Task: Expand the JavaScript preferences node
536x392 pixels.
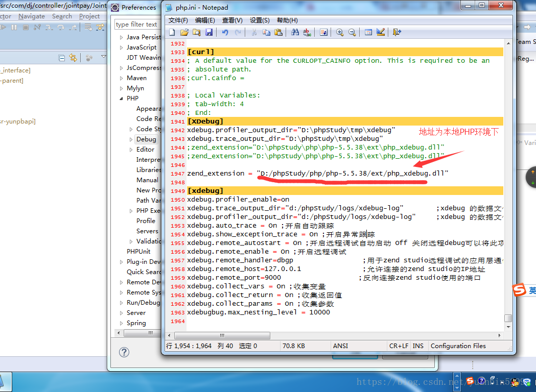Action: (121, 48)
